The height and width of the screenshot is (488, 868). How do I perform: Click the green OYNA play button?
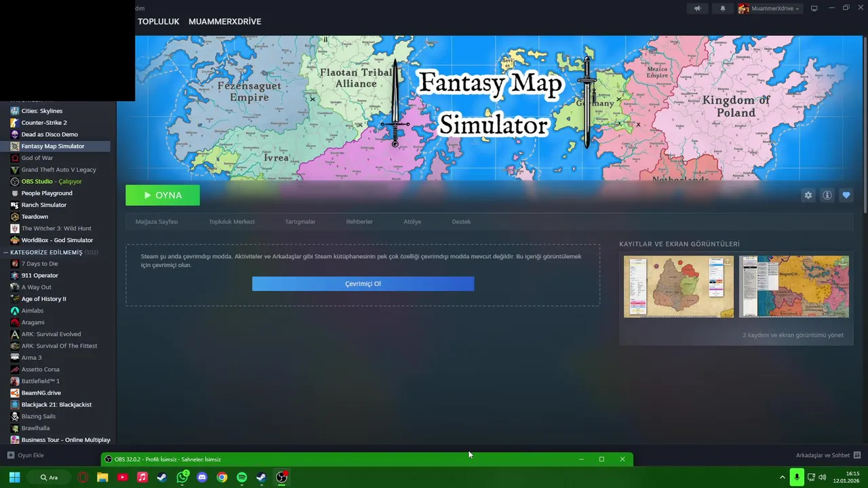point(163,195)
